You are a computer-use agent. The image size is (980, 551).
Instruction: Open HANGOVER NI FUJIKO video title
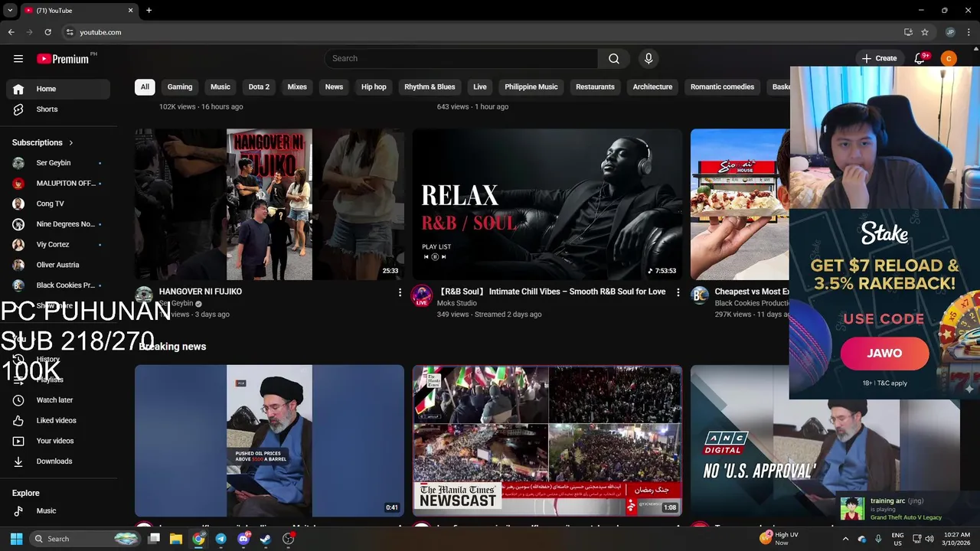201,292
